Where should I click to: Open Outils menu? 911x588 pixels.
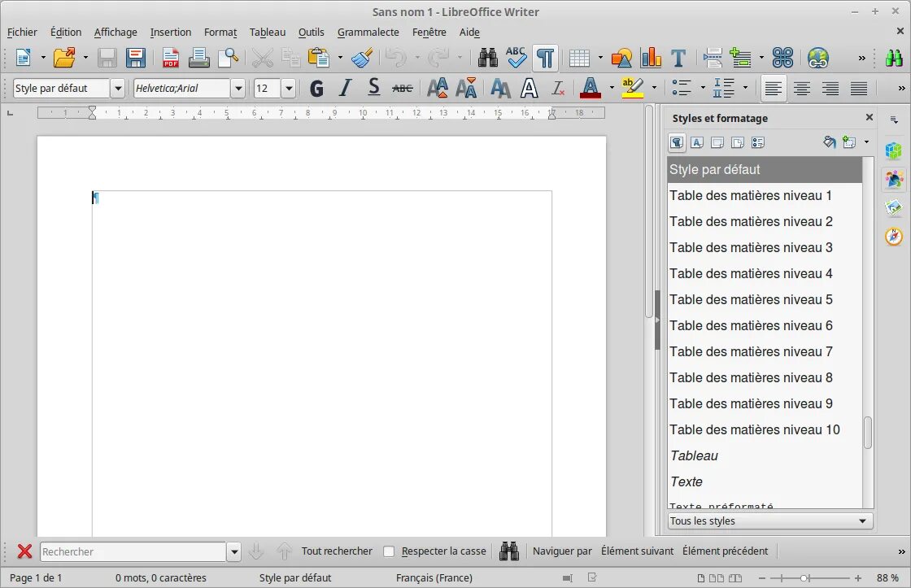[x=311, y=32]
